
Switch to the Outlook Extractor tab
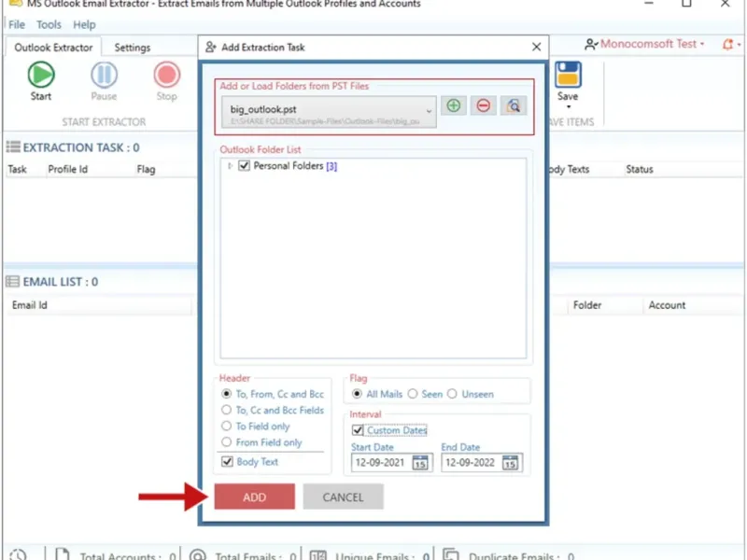click(x=53, y=48)
